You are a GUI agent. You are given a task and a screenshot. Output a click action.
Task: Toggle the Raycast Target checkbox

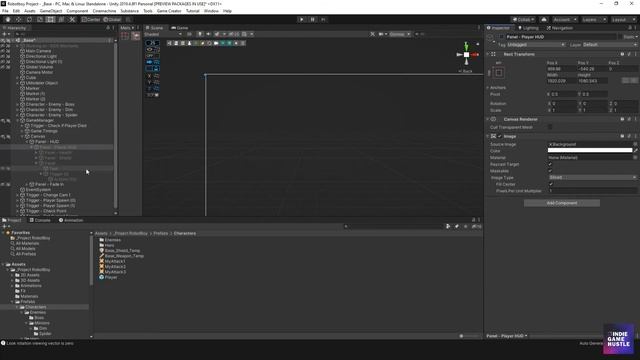click(x=550, y=164)
